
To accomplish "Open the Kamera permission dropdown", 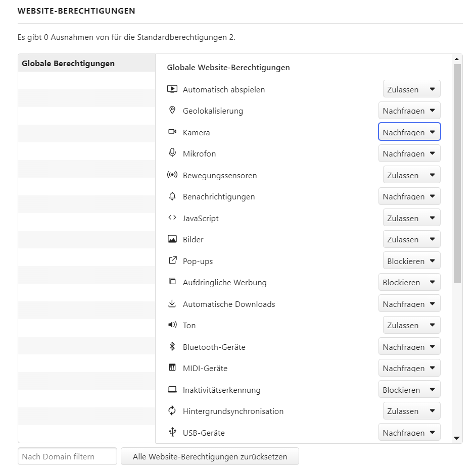I will (409, 132).
